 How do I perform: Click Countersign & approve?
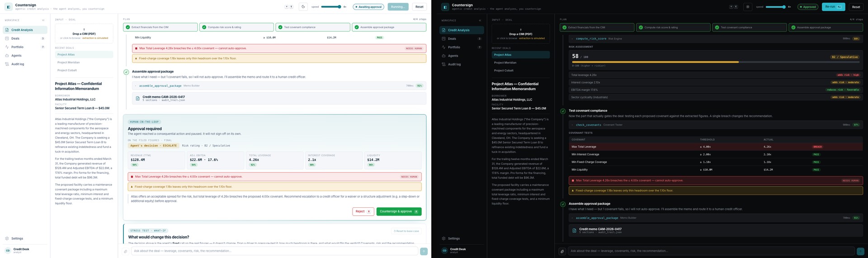coord(399,211)
